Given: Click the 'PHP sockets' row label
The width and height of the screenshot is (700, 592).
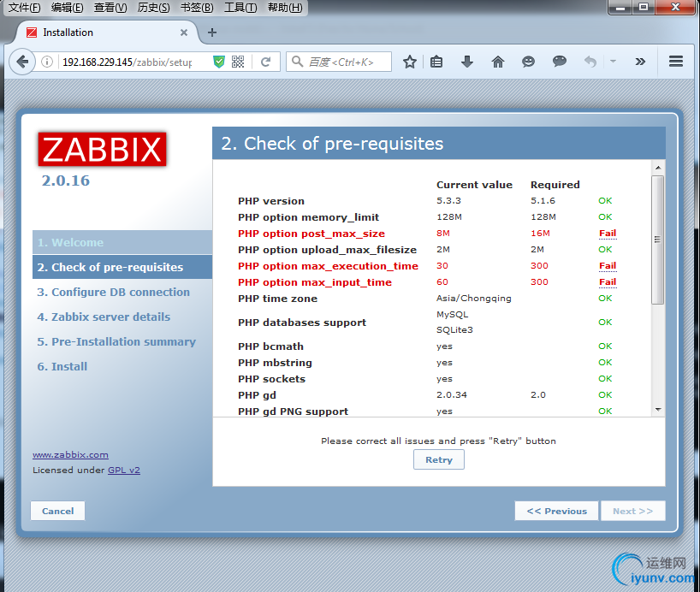Looking at the screenshot, I should 271,379.
